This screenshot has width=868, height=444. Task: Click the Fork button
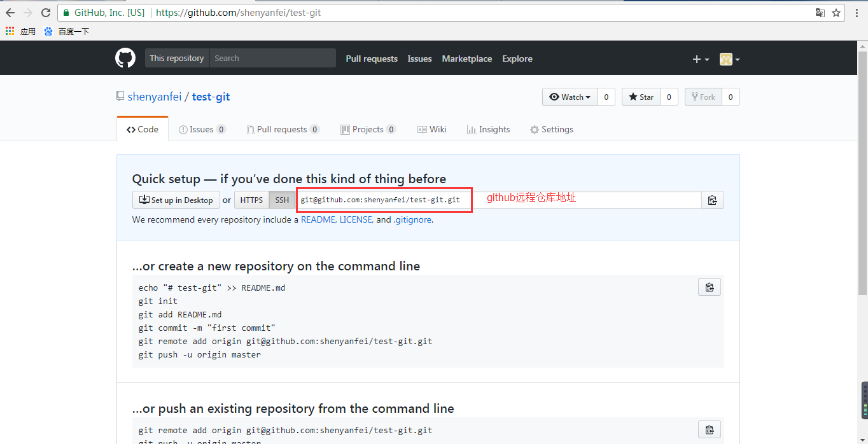click(x=703, y=97)
